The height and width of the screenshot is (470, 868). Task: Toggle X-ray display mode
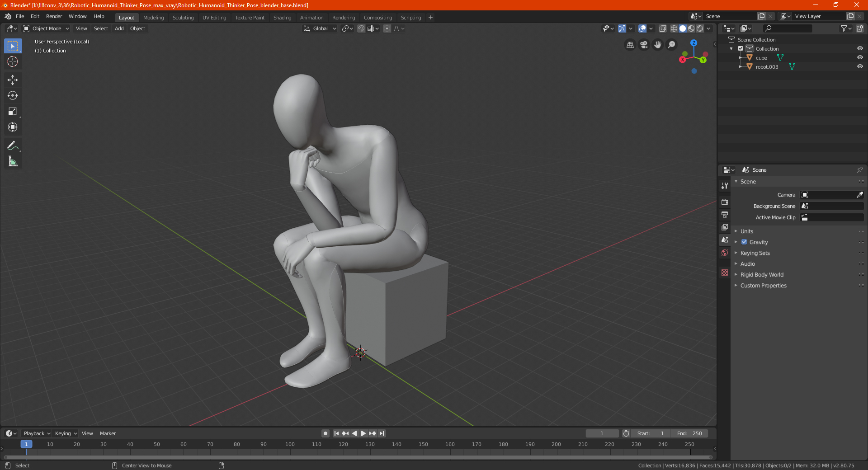[662, 28]
